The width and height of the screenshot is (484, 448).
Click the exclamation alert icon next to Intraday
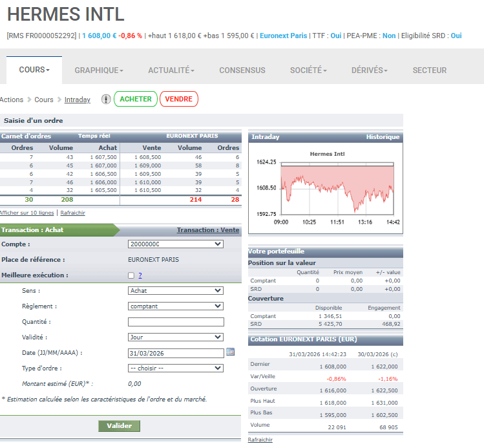pos(106,99)
